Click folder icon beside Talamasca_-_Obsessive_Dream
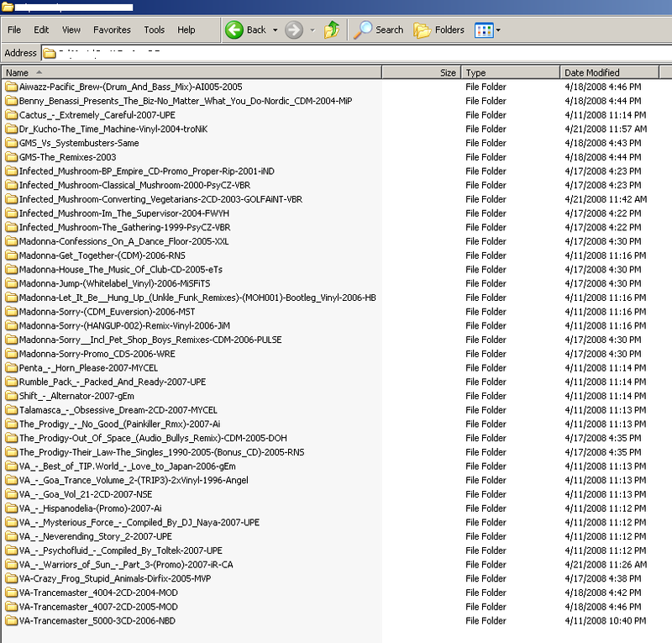Viewport: 672px width, 643px height. click(11, 410)
